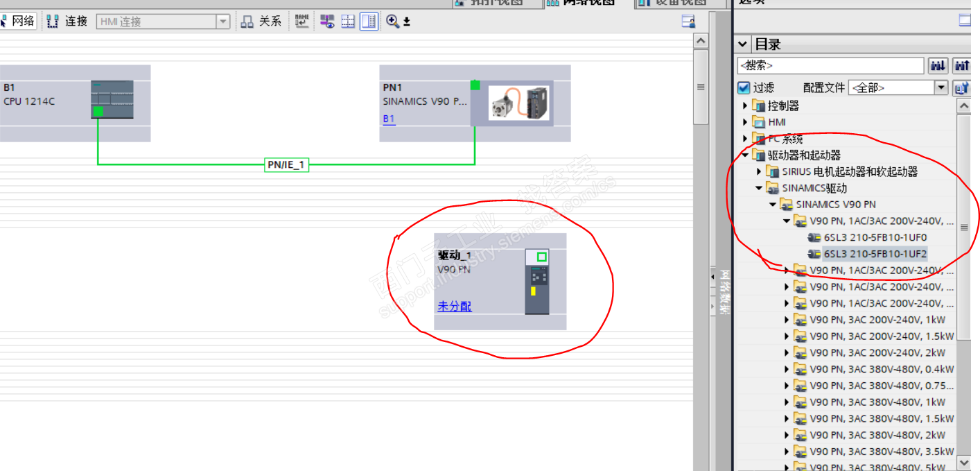Collapse the SINAMICS V90 PN tree node
The image size is (980, 471).
(x=773, y=205)
